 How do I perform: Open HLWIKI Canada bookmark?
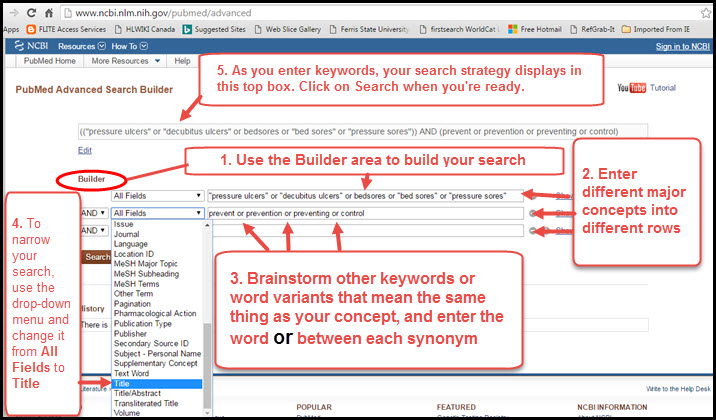click(145, 29)
